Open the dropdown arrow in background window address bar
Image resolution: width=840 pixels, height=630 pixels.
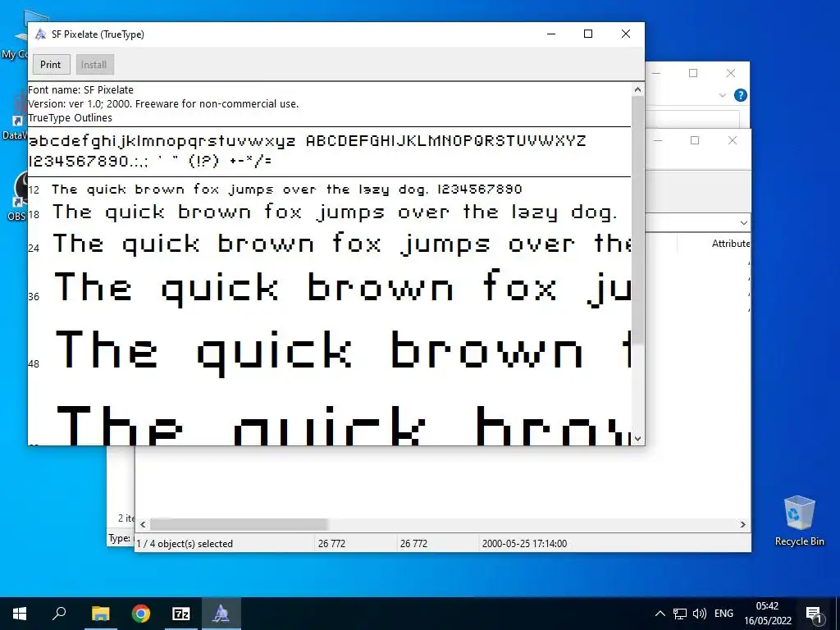(743, 222)
